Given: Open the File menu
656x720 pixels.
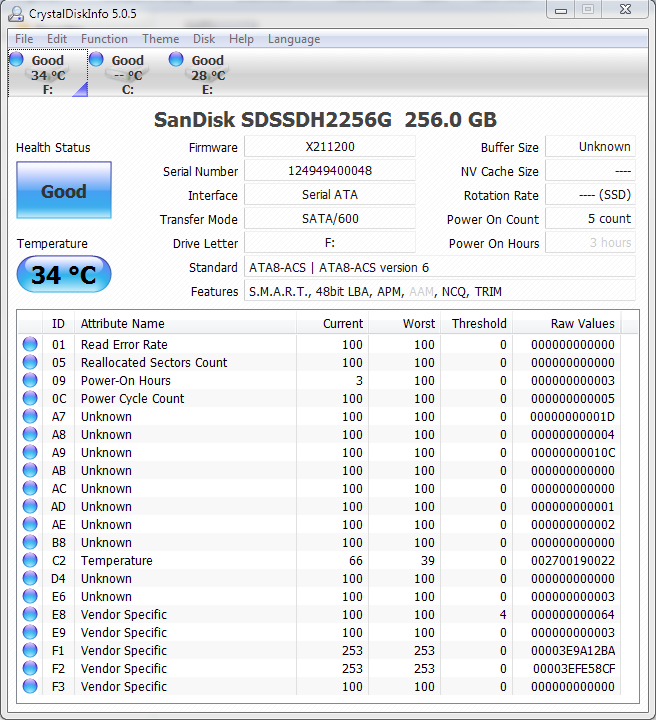Looking at the screenshot, I should (24, 39).
